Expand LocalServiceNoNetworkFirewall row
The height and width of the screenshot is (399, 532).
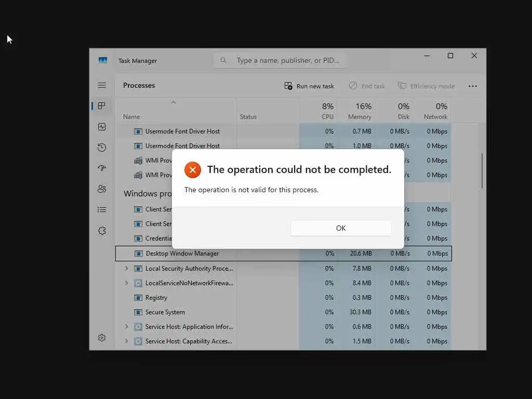(127, 283)
